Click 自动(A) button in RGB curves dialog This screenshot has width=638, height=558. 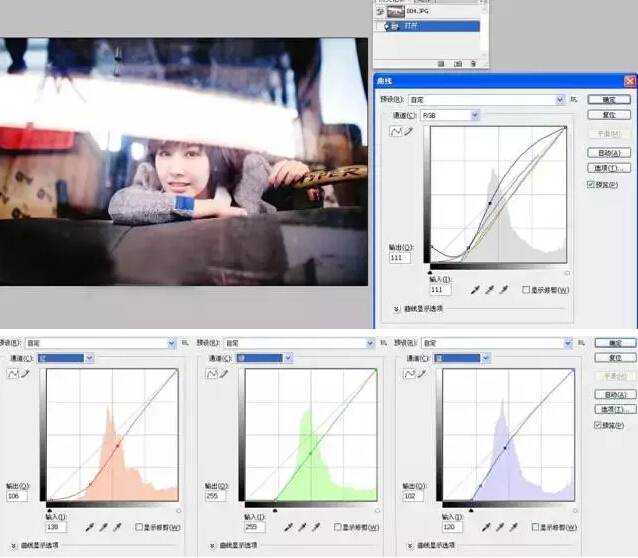pyautogui.click(x=609, y=153)
